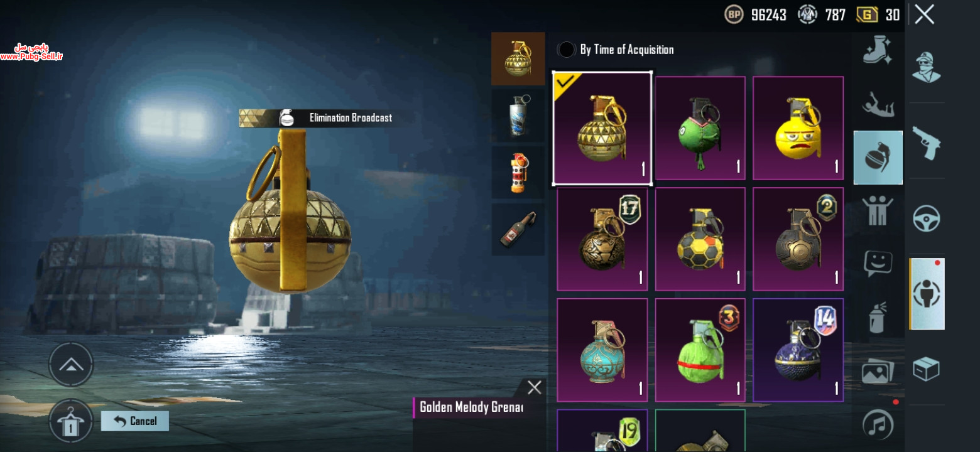Expand the up-arrow circle button
Screen dimensions: 980x452
pyautogui.click(x=71, y=364)
